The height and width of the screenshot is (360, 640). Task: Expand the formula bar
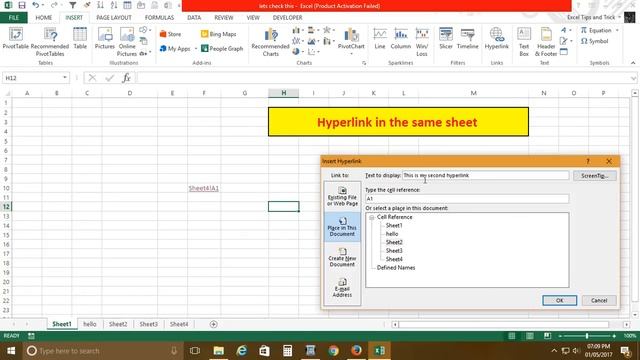633,78
